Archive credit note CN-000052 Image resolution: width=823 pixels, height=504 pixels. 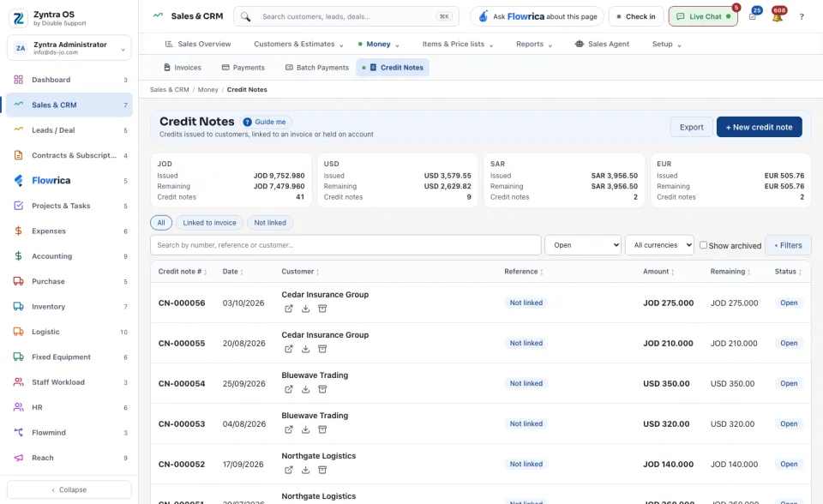(x=322, y=470)
